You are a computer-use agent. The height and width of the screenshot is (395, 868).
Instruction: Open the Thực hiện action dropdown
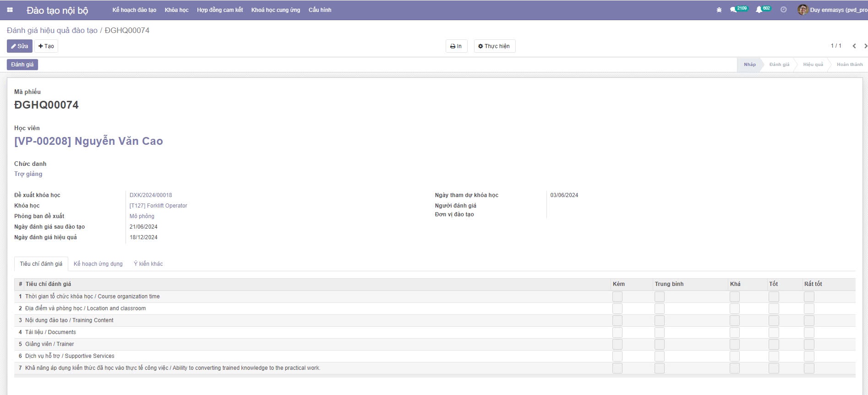point(494,46)
